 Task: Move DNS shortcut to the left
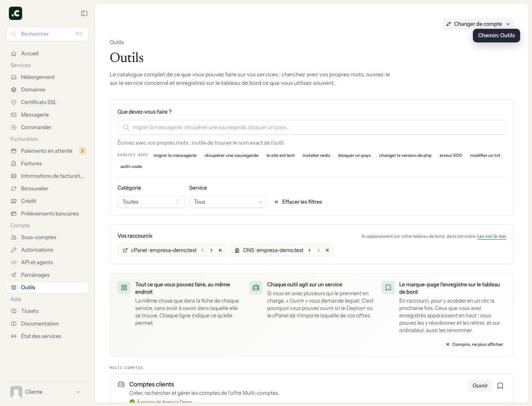tap(310, 250)
